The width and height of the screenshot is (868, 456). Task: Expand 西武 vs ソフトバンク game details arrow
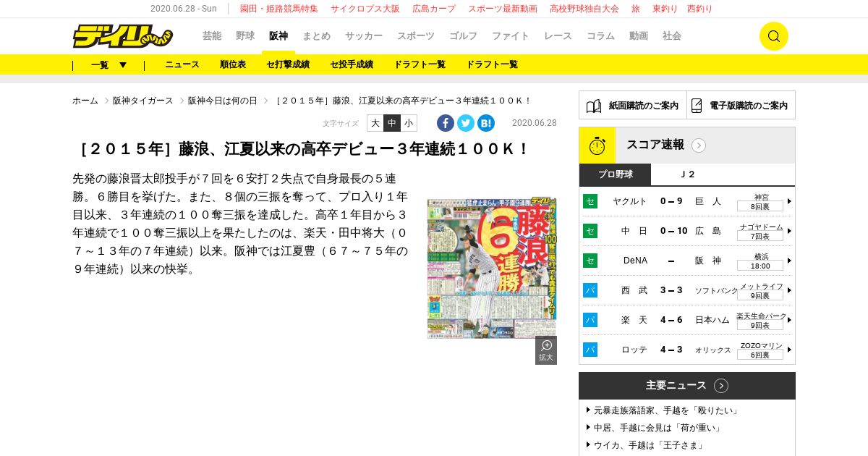coord(789,290)
